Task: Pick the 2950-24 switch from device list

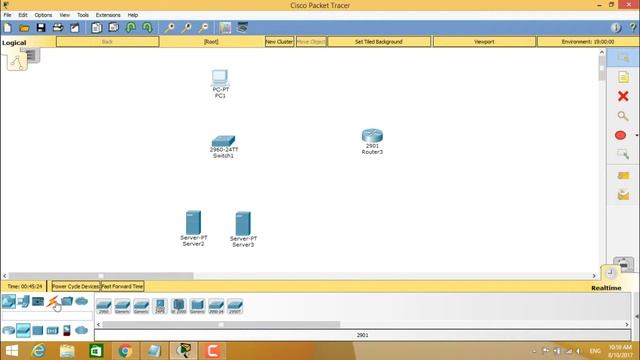Action: click(216, 306)
